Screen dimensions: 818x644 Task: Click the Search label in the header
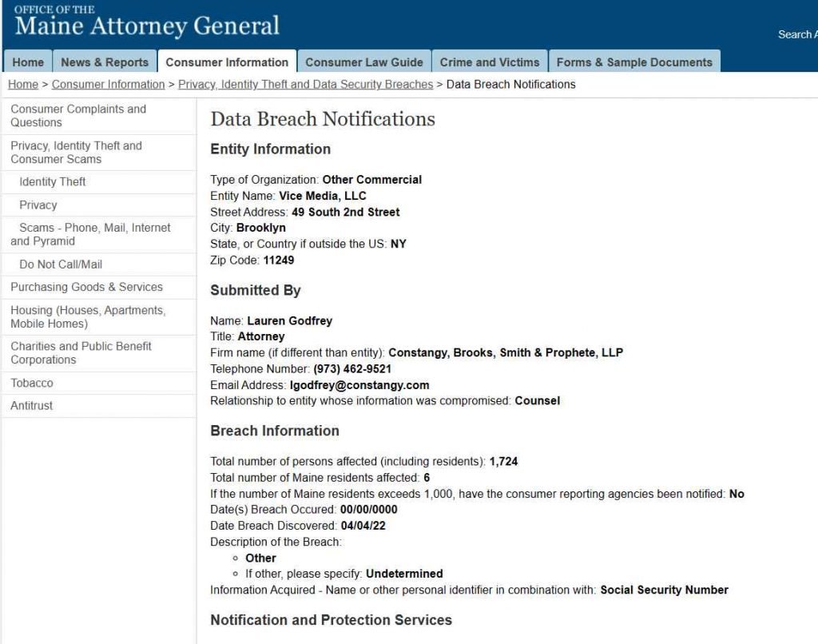[x=796, y=34]
